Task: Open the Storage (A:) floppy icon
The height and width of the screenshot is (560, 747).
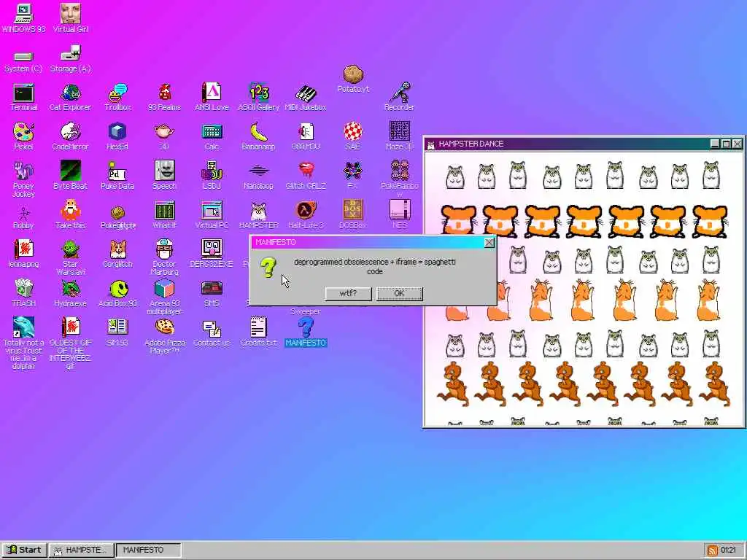Action: click(70, 59)
